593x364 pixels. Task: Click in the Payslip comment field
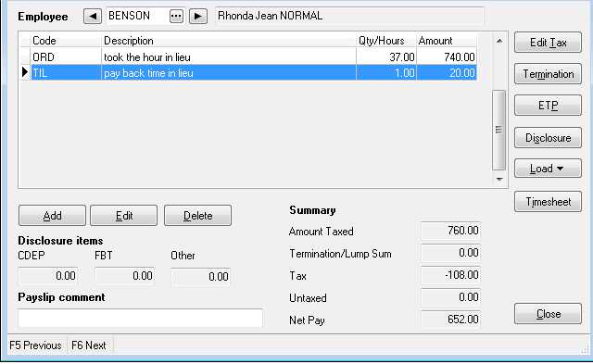point(140,318)
